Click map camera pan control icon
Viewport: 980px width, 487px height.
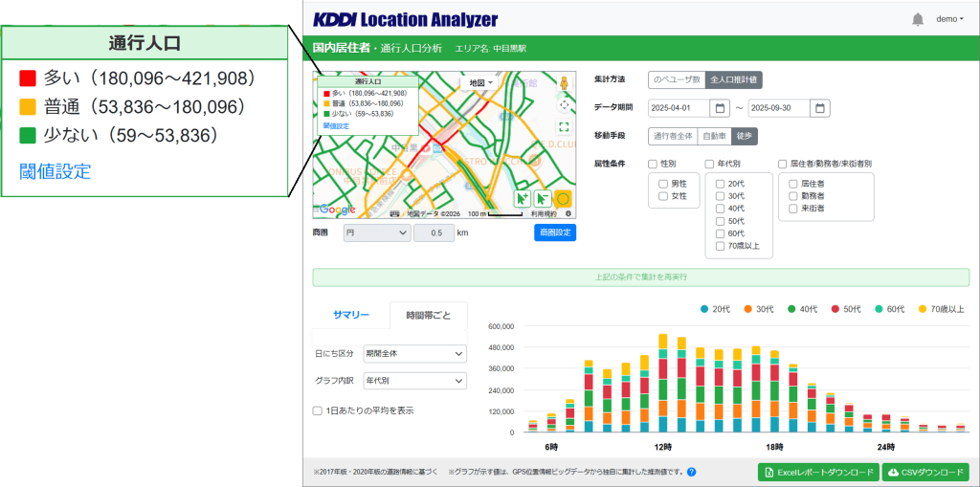coord(564,105)
